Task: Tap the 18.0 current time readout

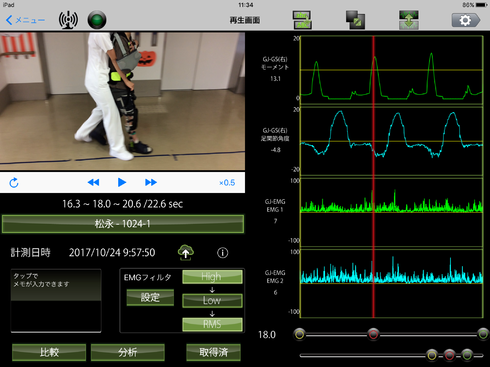Action: pyautogui.click(x=267, y=335)
